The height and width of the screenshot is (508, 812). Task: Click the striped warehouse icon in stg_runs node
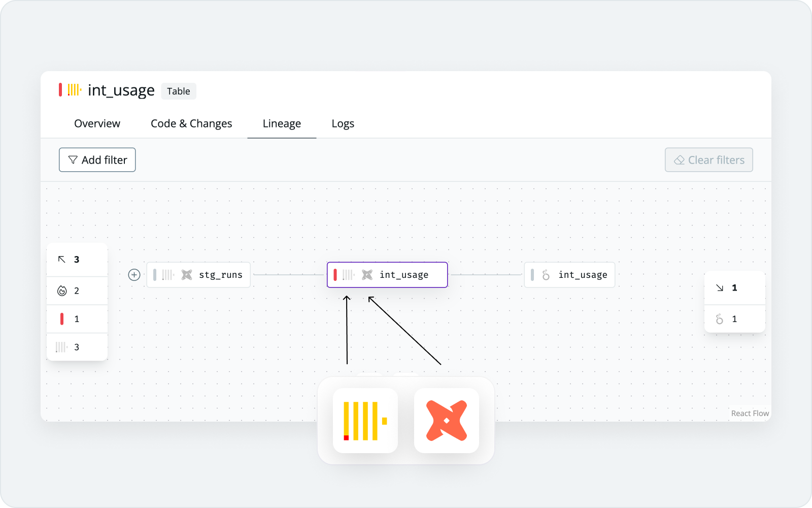[x=168, y=275]
